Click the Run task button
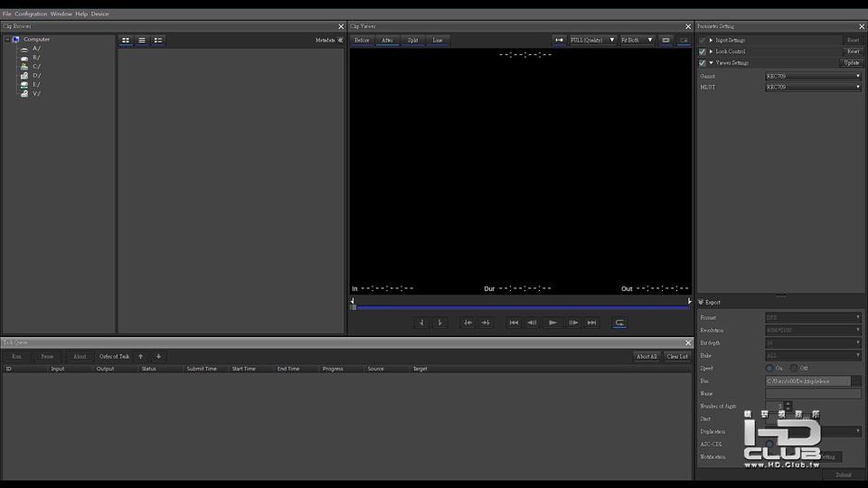868x488 pixels. pos(16,356)
